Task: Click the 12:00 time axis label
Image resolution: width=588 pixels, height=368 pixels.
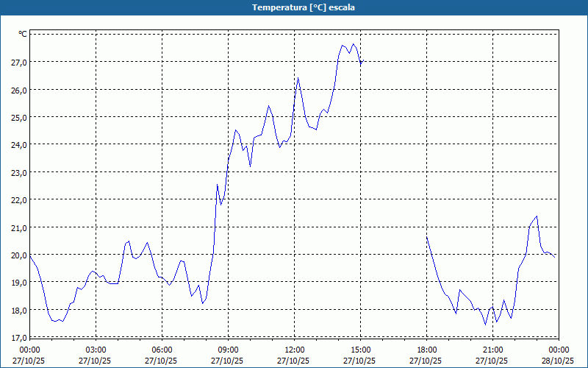Action: coord(294,350)
